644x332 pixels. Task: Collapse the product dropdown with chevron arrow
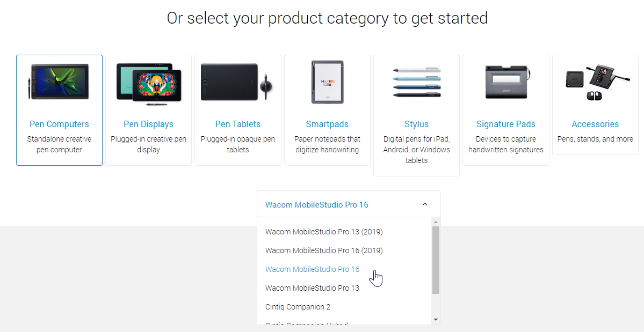pos(425,204)
